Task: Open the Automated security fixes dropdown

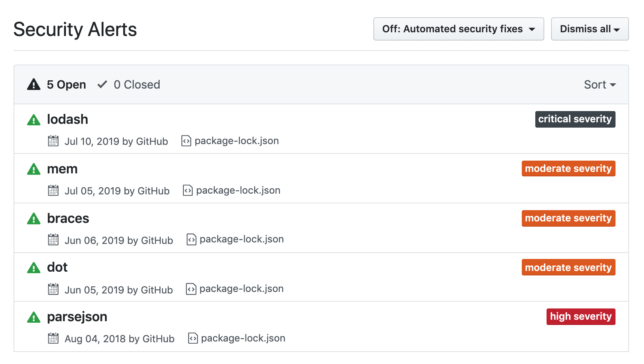Action: 458,29
